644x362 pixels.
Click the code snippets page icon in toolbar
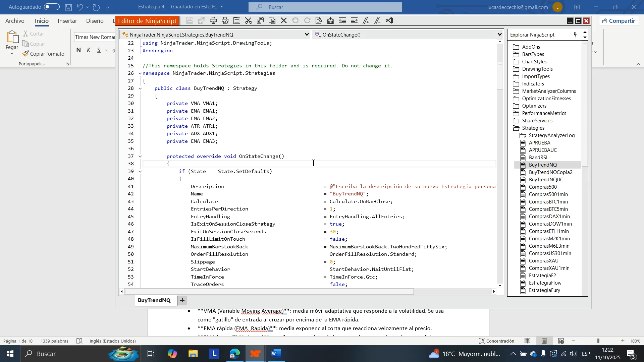tap(237, 21)
